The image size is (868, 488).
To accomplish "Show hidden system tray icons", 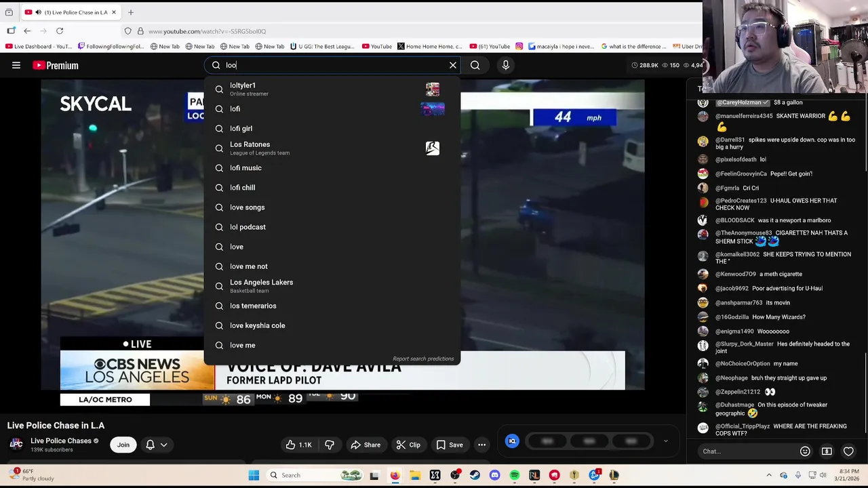I will pos(768,475).
